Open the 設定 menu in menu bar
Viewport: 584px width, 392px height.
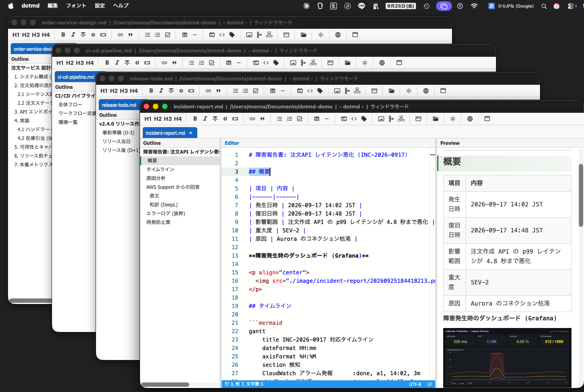pyautogui.click(x=100, y=6)
